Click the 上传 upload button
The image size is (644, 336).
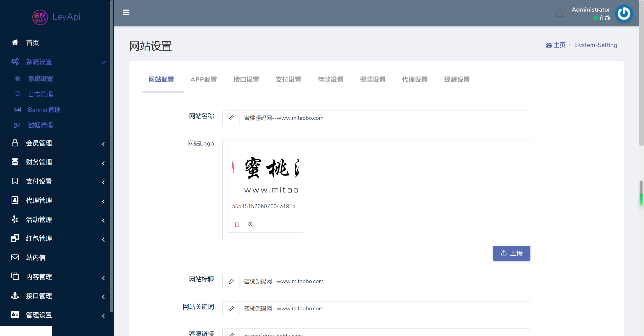click(x=511, y=253)
